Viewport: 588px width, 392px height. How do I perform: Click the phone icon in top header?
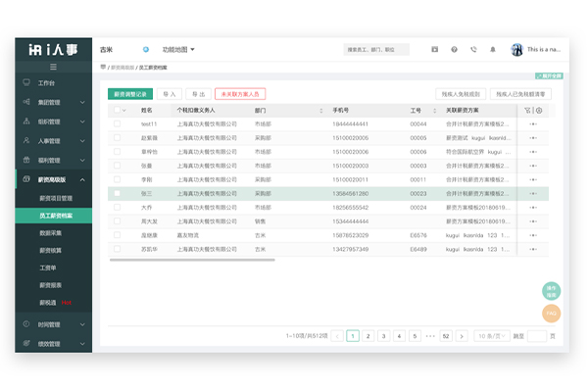[x=473, y=49]
